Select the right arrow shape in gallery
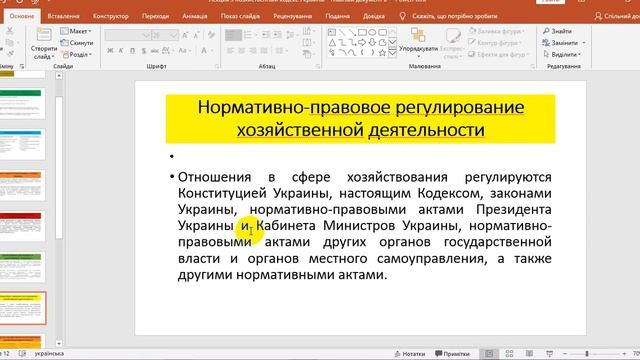Viewport: 640px width, 360px height. 362,42
